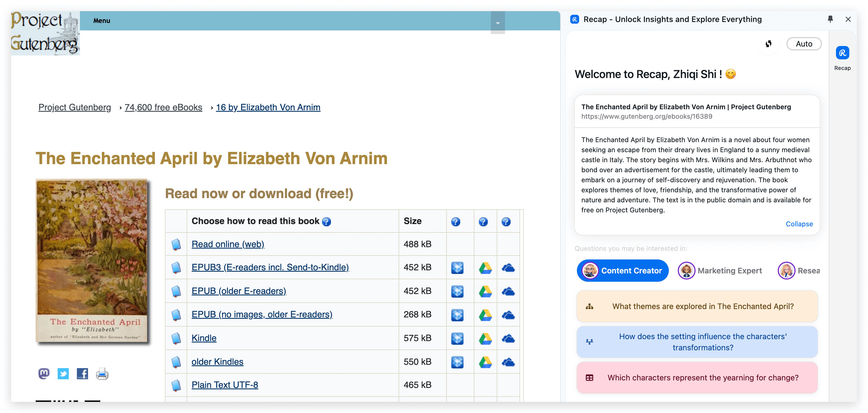Click book icon in Plain Text row
Viewport: 868px width, 413px height.
pos(176,385)
